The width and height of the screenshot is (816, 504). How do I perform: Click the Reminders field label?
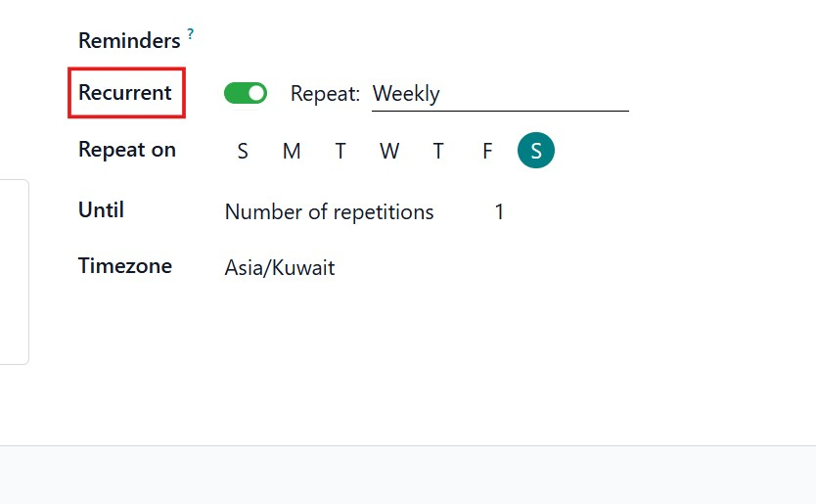[x=129, y=40]
